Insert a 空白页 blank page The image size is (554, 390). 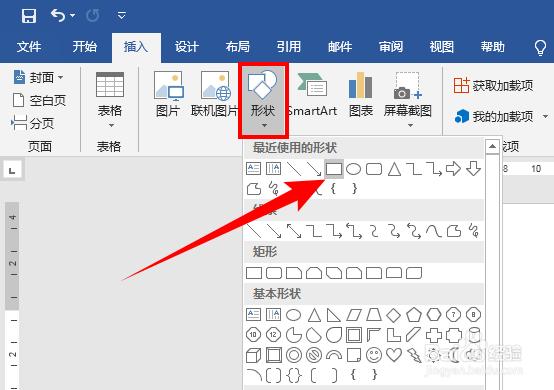39,100
